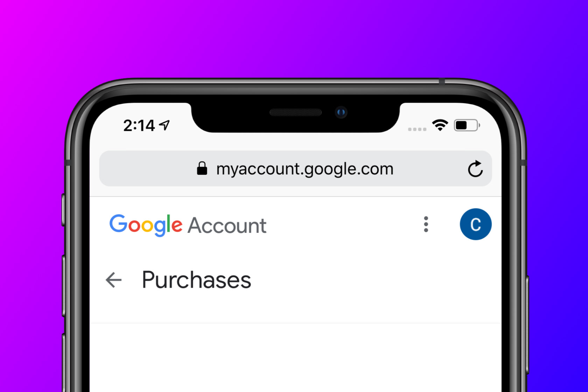Select the Purchases page heading

pos(196,280)
